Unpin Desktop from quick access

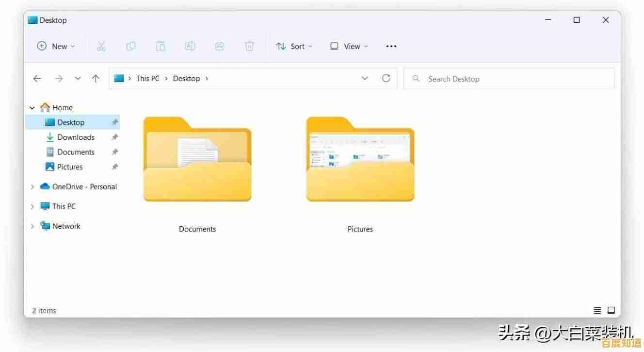tap(115, 122)
